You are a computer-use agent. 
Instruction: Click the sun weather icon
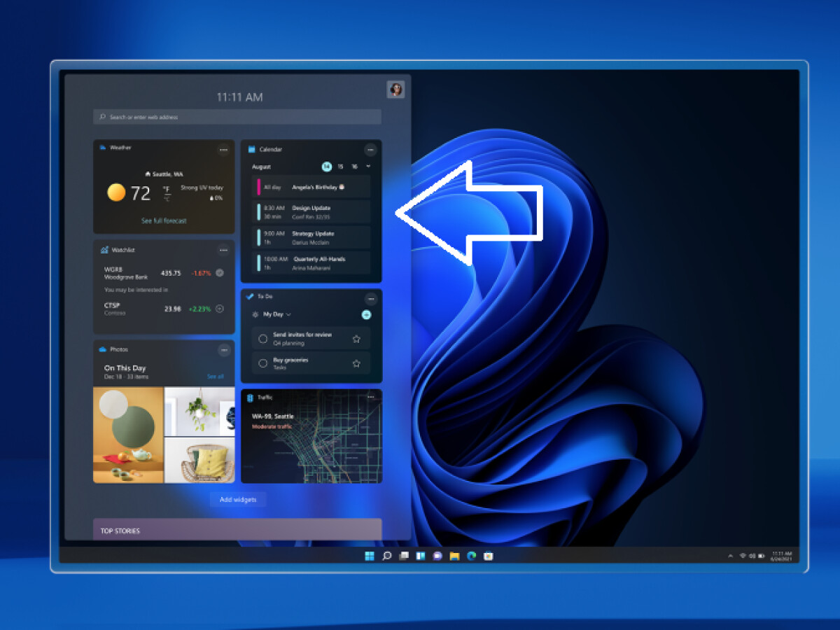pos(116,192)
